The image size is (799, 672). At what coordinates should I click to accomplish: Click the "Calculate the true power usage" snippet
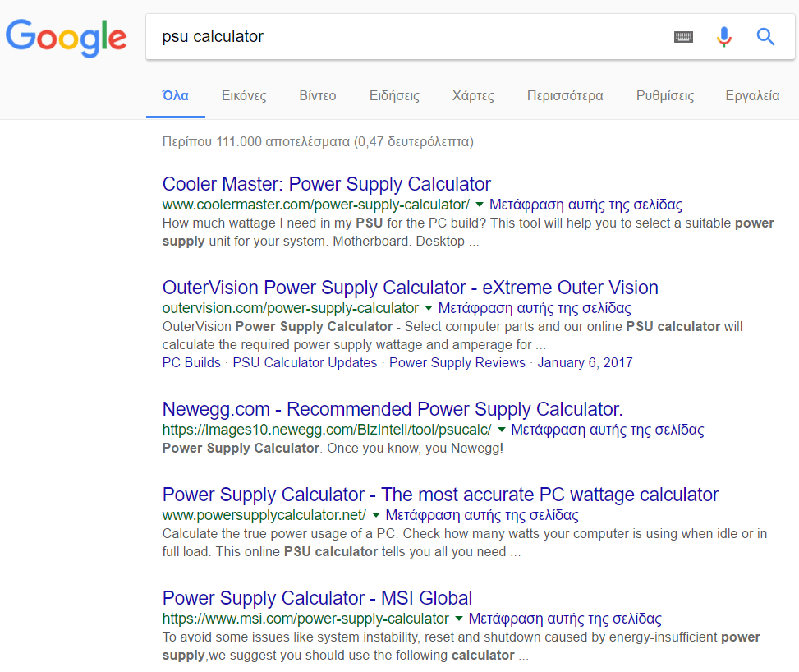pyautogui.click(x=464, y=542)
